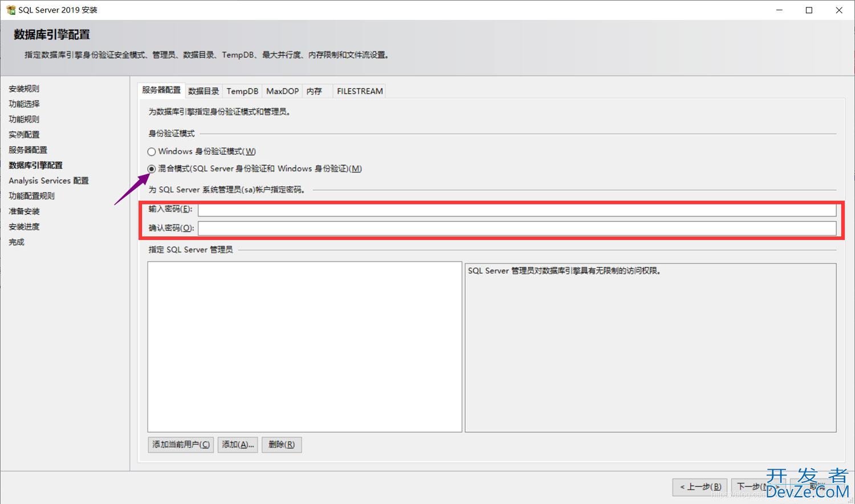Select 实例配置 in the step list
Viewport: 855px width, 504px height.
coord(24,135)
